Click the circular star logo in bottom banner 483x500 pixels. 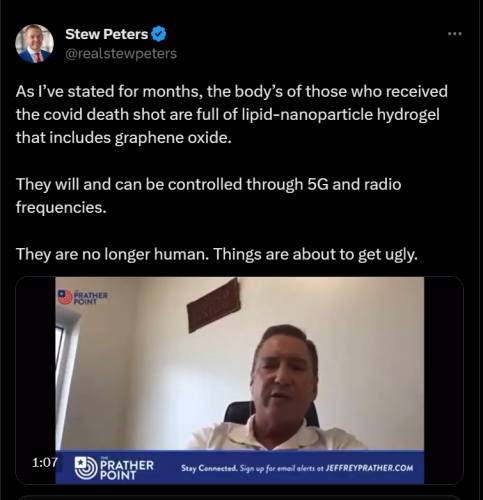pos(86,468)
